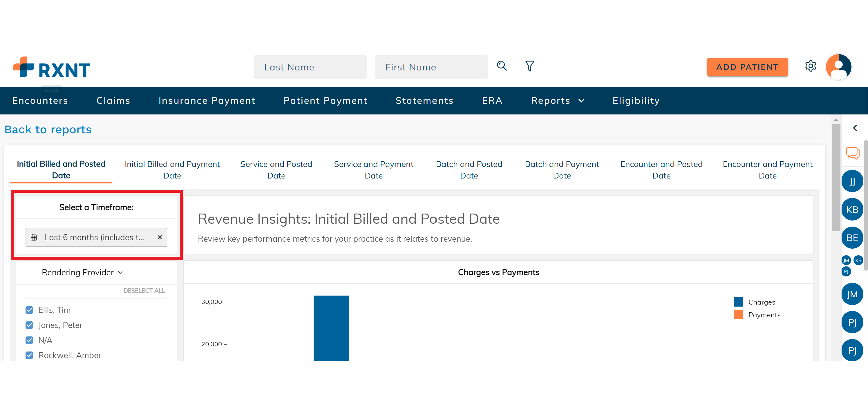Click the scrollbar up arrow
The width and height of the screenshot is (868, 408).
[x=836, y=119]
